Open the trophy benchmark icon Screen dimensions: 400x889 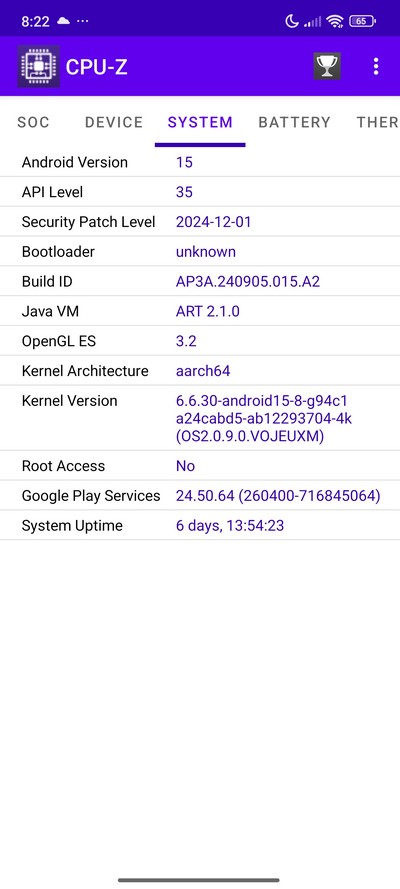coord(327,66)
